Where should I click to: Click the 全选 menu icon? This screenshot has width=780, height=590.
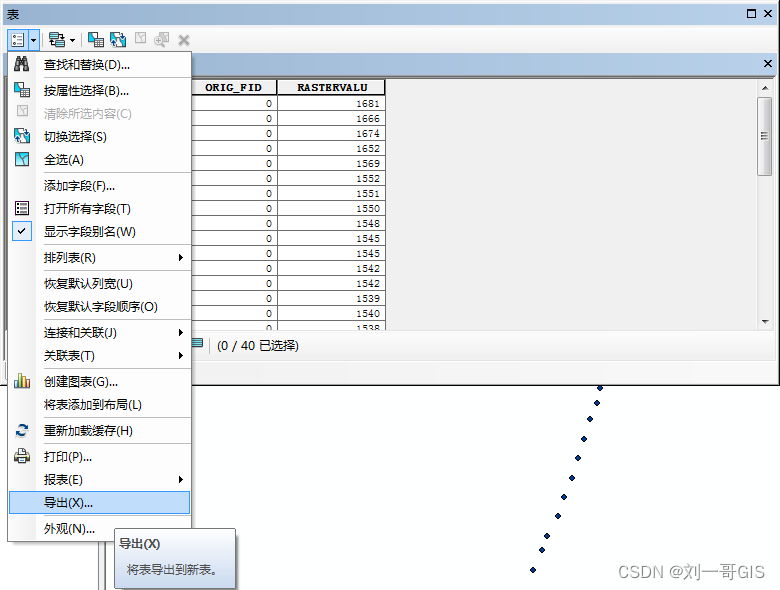[x=21, y=159]
